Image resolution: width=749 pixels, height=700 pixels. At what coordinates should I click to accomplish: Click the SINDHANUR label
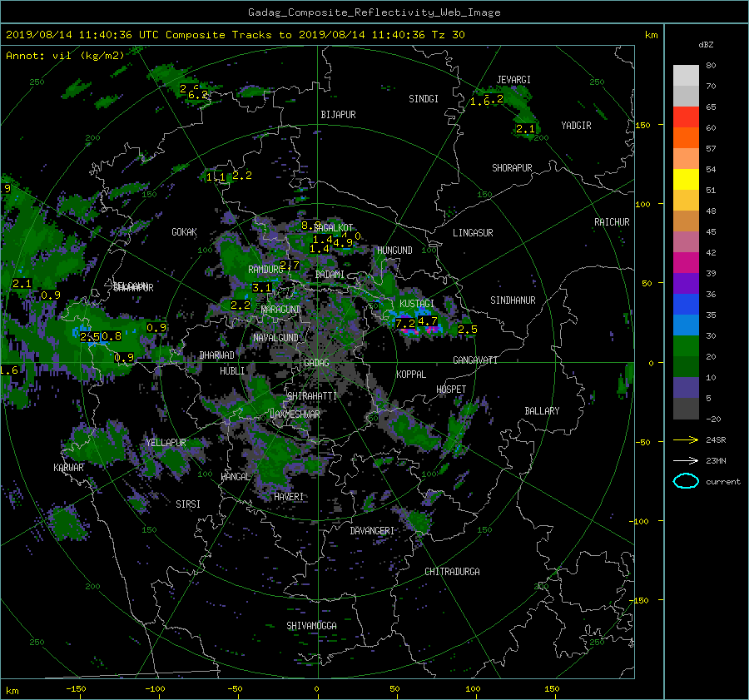point(513,300)
